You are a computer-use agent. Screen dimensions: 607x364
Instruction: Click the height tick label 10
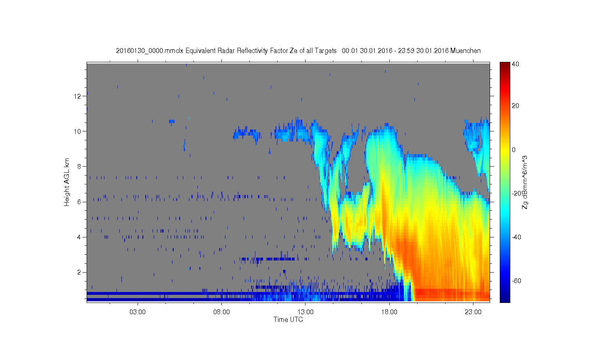click(x=78, y=131)
